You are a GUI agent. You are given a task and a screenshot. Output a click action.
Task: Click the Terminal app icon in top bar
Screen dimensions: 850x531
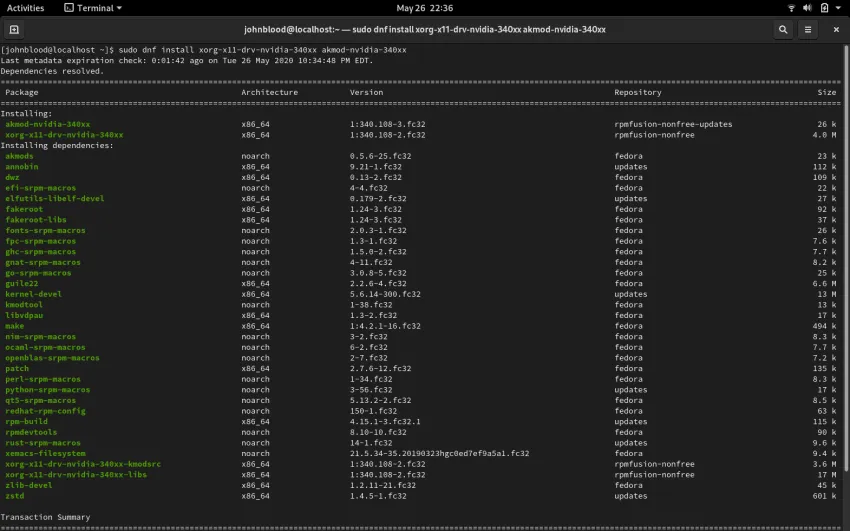[x=68, y=8]
